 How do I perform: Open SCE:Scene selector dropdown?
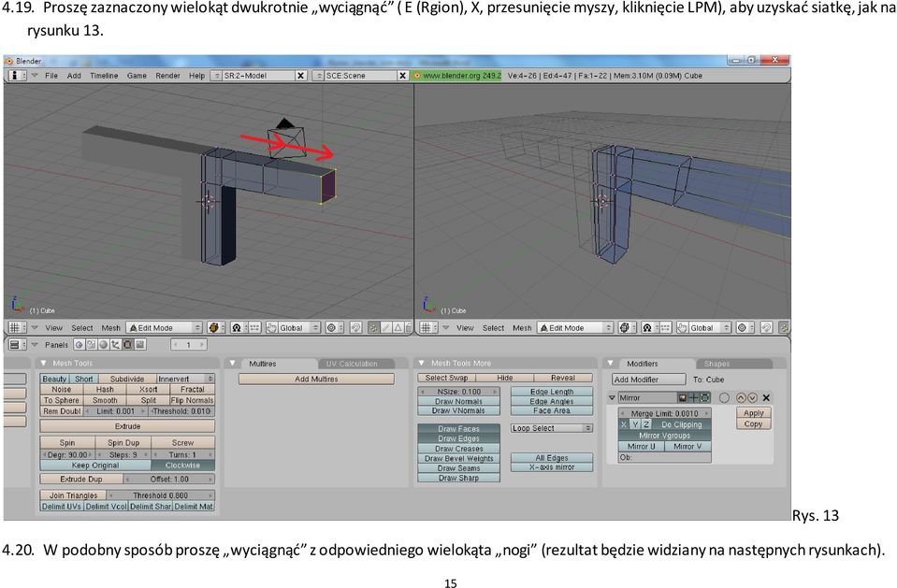(318, 76)
